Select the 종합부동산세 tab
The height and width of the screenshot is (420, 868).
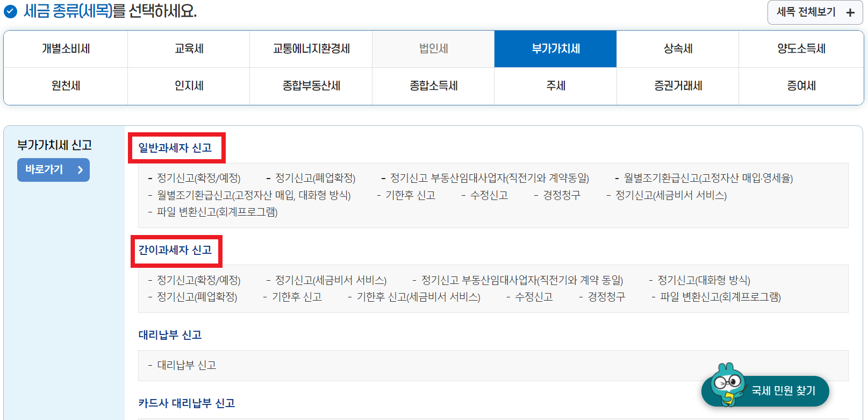[311, 86]
